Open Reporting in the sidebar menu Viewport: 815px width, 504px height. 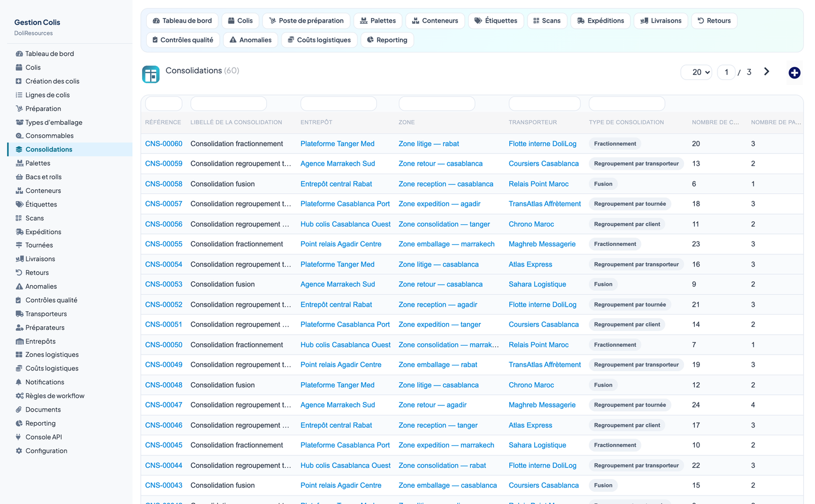(41, 423)
